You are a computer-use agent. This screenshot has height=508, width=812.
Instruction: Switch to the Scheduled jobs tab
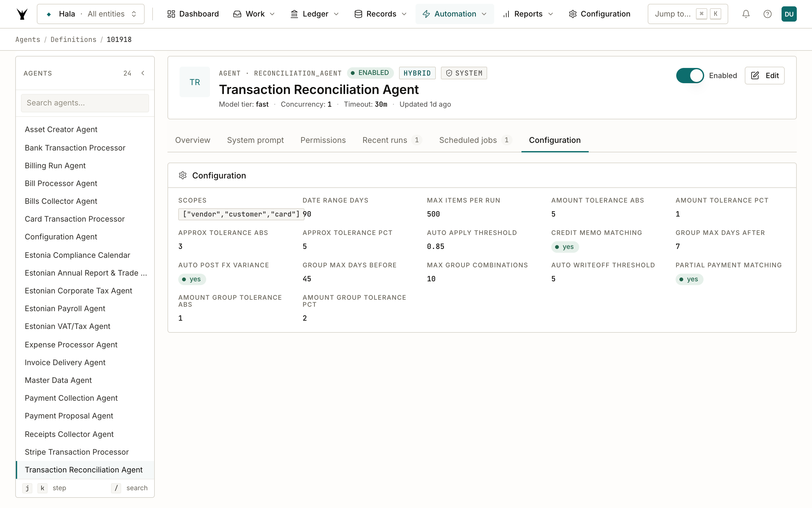click(x=475, y=140)
